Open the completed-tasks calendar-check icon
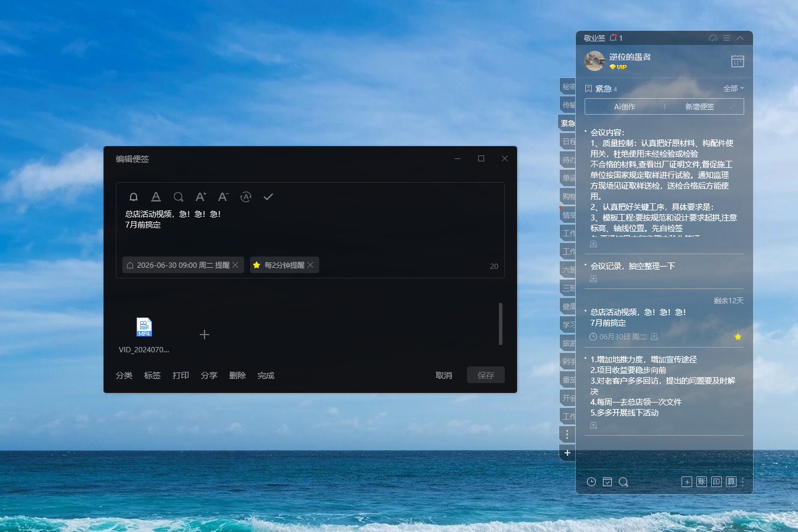 [x=607, y=482]
